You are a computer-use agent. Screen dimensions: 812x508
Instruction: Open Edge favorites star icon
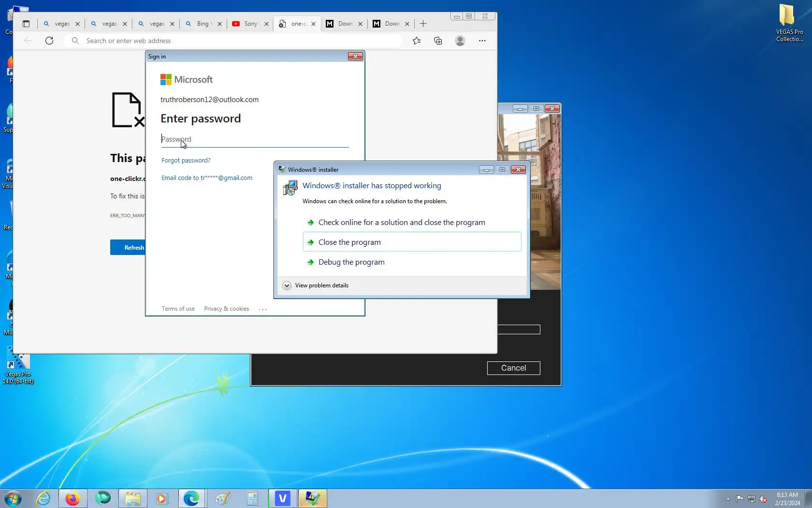click(x=417, y=41)
